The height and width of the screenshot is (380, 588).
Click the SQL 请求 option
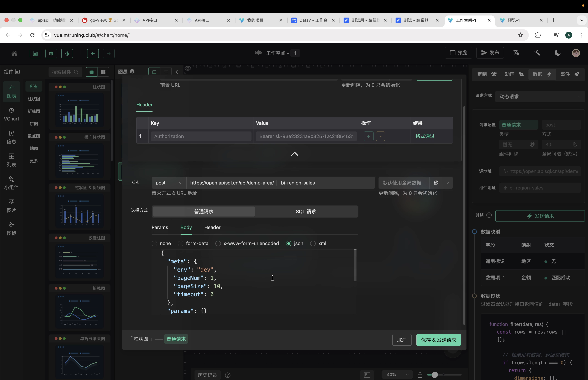[x=306, y=212]
